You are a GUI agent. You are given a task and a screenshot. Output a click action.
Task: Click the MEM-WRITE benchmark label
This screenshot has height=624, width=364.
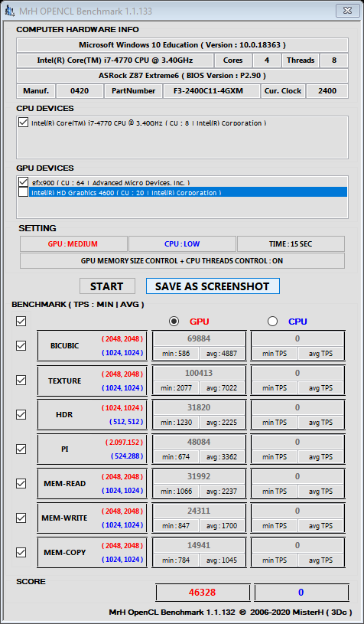tap(64, 518)
